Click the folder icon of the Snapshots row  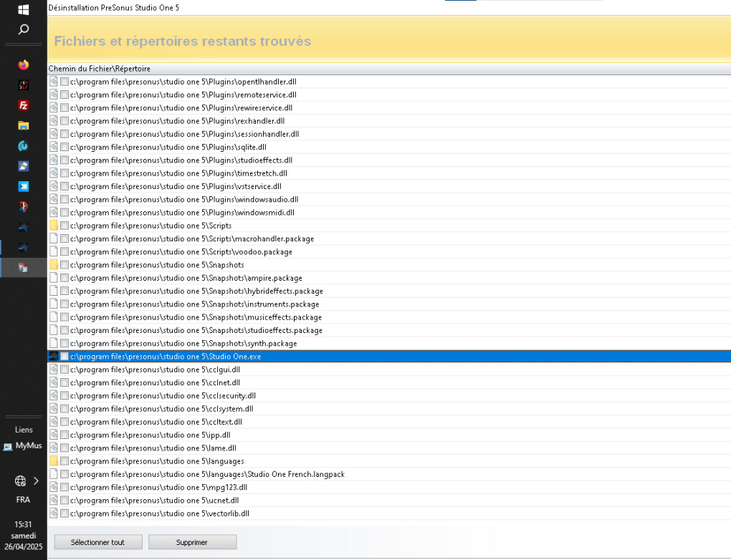[54, 265]
